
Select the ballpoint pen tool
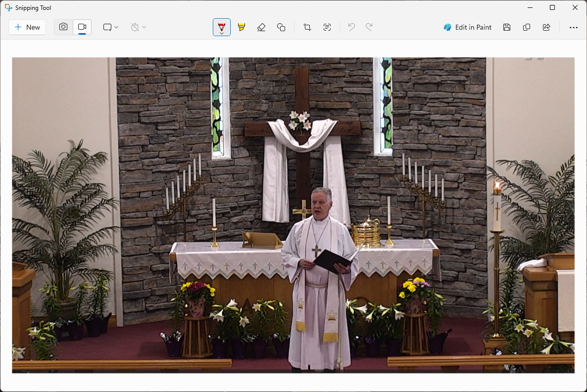coord(222,26)
